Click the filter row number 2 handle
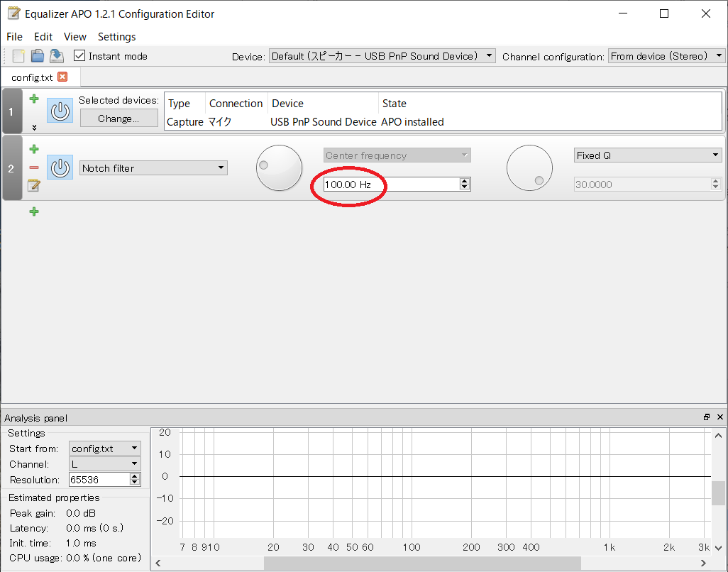The height and width of the screenshot is (572, 728). point(11,167)
